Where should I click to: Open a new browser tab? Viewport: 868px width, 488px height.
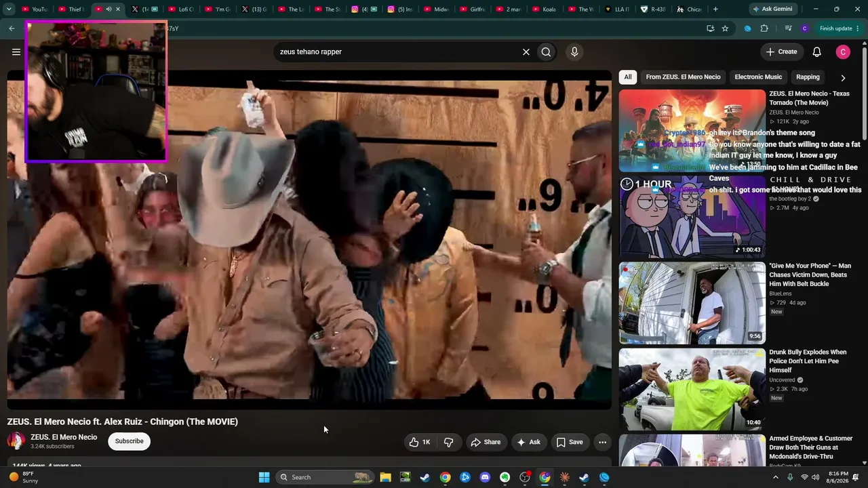(715, 9)
